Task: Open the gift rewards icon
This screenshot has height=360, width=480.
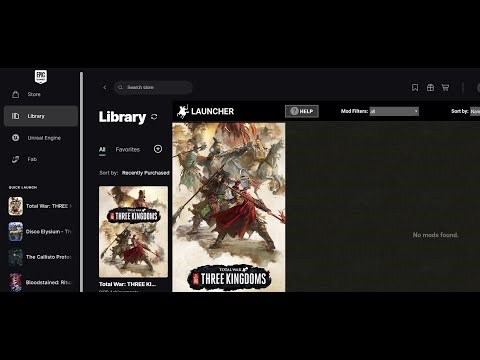Action: pos(430,87)
